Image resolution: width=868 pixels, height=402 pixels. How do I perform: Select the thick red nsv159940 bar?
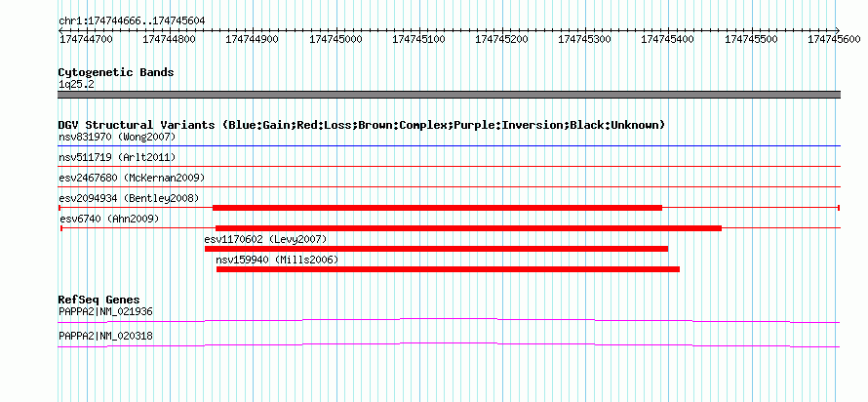click(448, 269)
